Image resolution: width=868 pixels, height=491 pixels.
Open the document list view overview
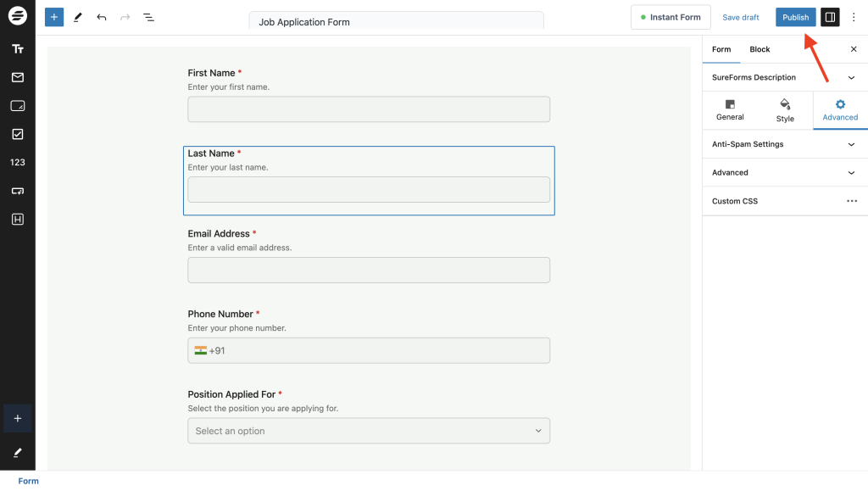click(x=148, y=17)
